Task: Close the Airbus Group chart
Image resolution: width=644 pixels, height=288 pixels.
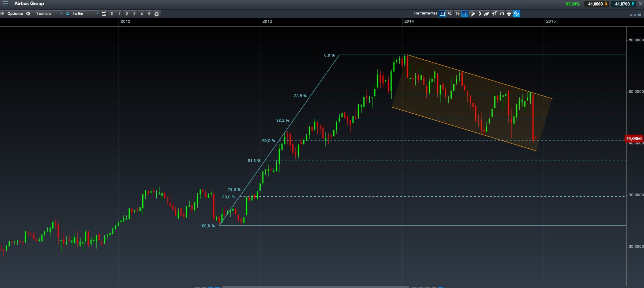Action: (640, 4)
